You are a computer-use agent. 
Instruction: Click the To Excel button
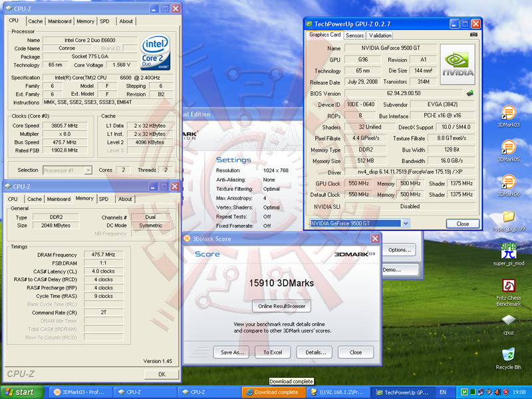tap(273, 352)
